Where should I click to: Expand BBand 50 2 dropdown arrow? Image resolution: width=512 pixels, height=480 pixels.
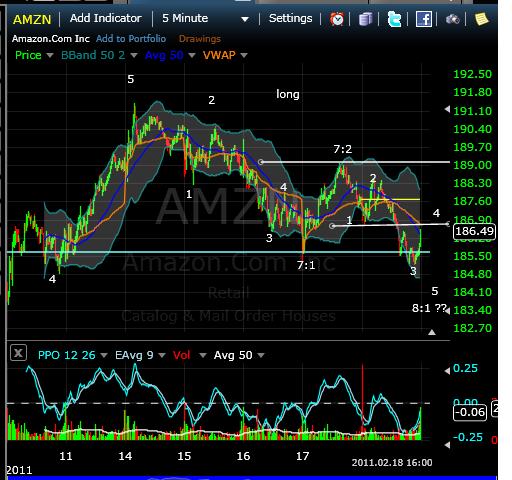(x=134, y=55)
